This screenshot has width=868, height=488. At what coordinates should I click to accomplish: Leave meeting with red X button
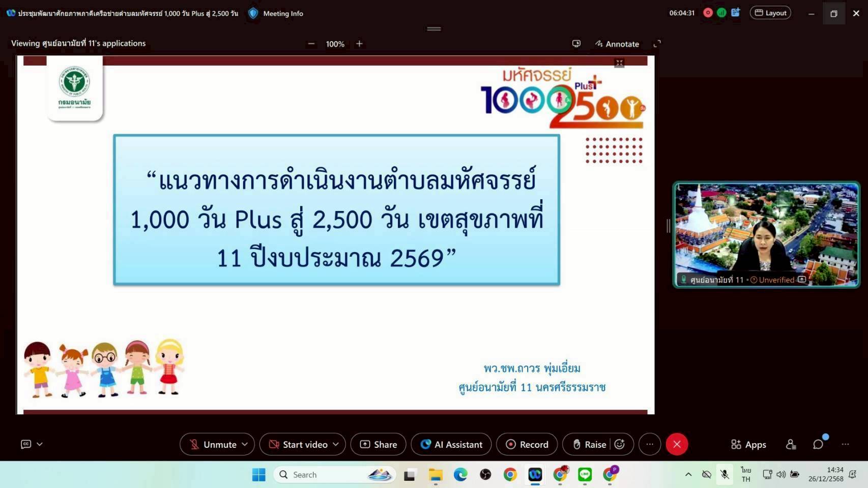(x=677, y=444)
